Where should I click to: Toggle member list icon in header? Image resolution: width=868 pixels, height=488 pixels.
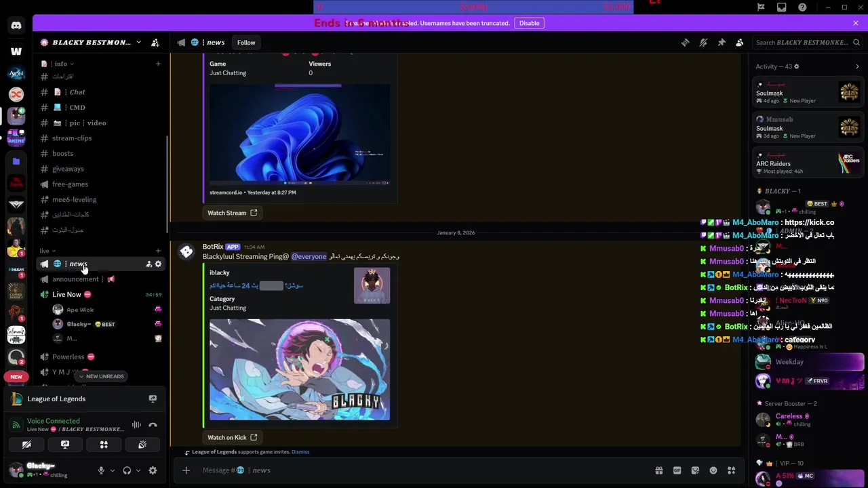tap(740, 43)
